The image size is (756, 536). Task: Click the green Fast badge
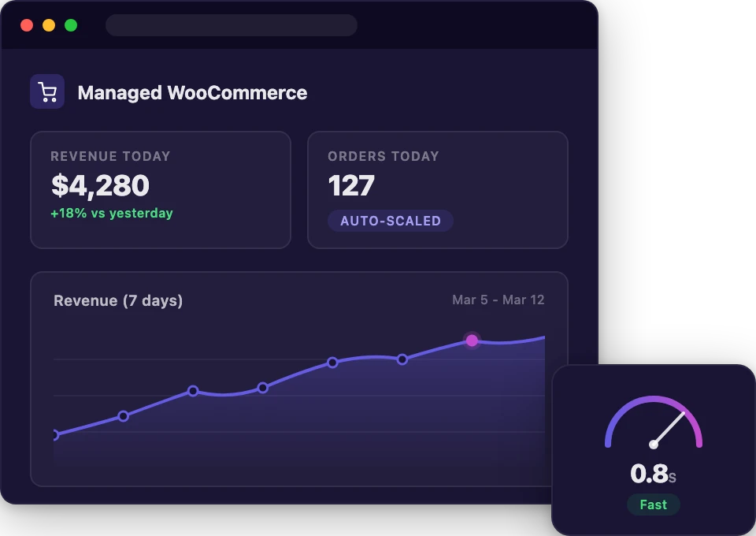(x=654, y=504)
